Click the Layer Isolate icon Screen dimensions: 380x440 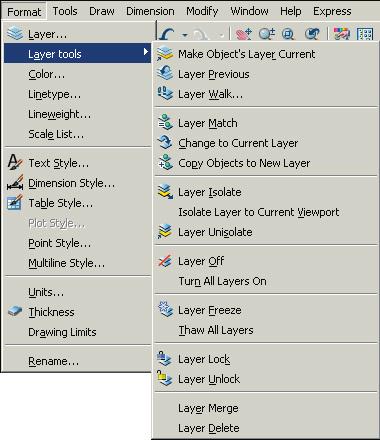(165, 192)
